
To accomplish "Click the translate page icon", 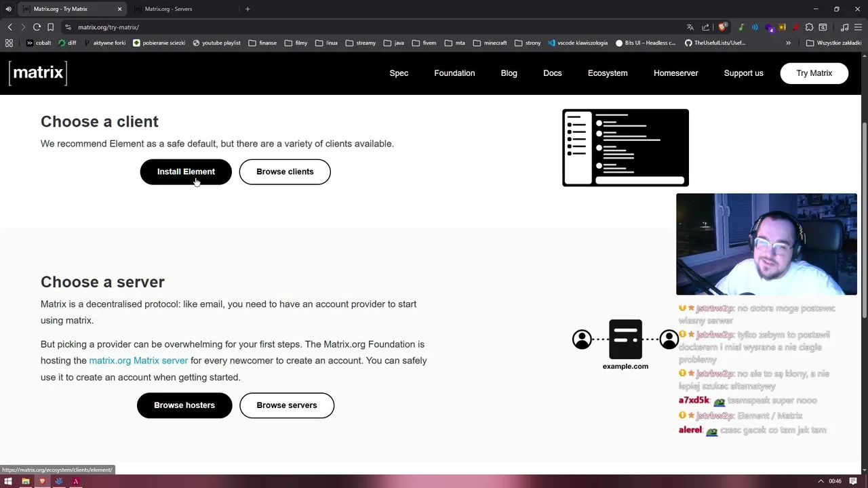I will tap(690, 27).
